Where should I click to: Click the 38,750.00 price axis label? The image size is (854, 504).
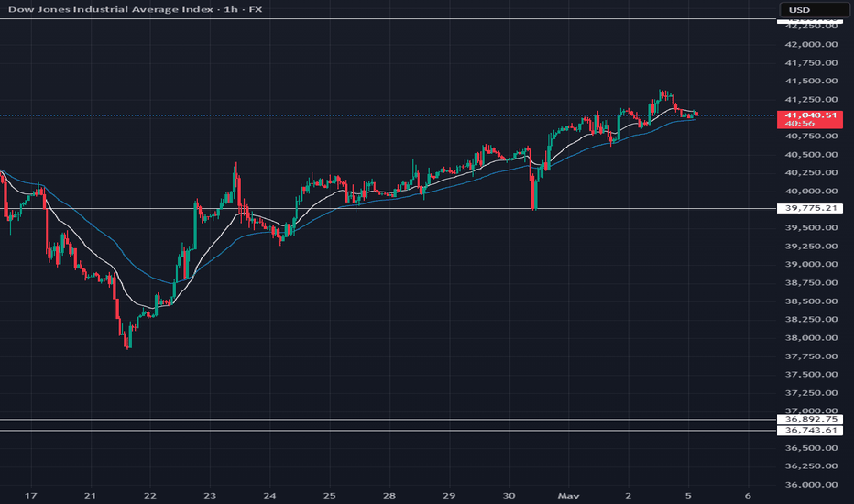[811, 282]
